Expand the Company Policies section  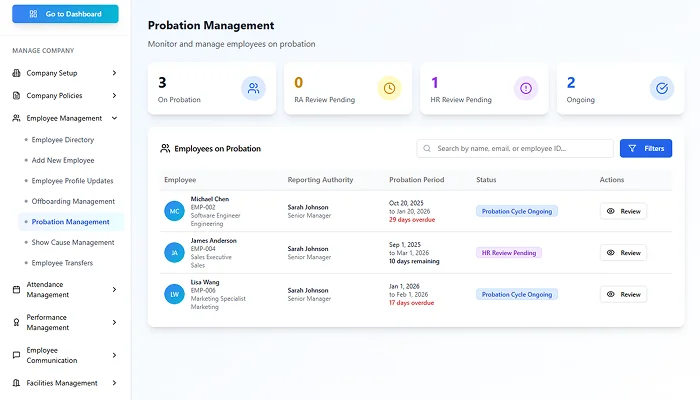(x=114, y=96)
